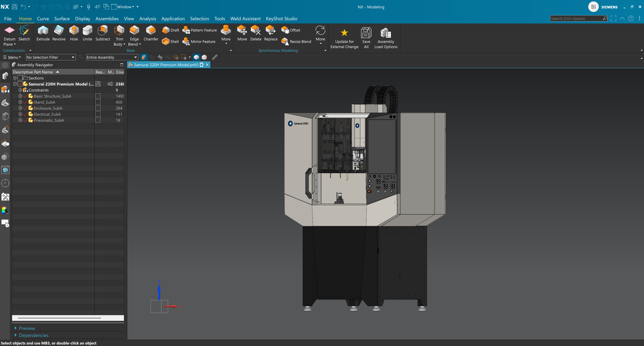Uncheck Stand_SubA visibility
Viewport: 644px width, 346px height.
pyautogui.click(x=25, y=102)
